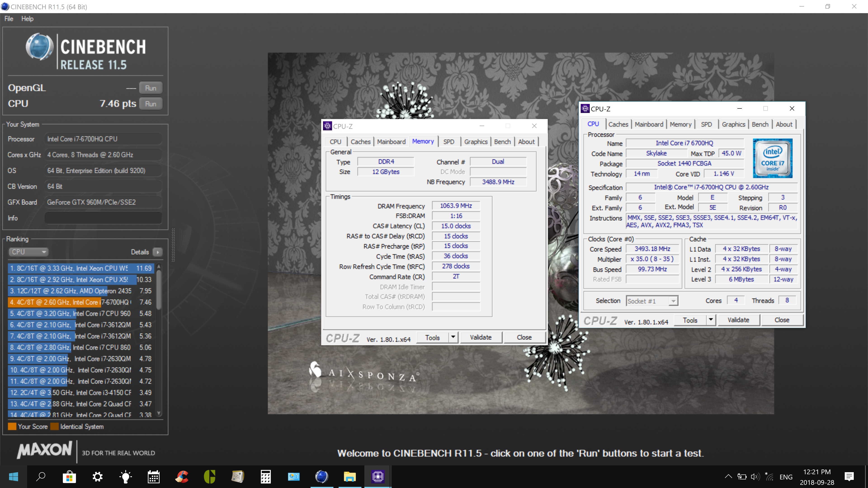Open Calendar app from taskbar
The height and width of the screenshot is (488, 868).
(153, 476)
